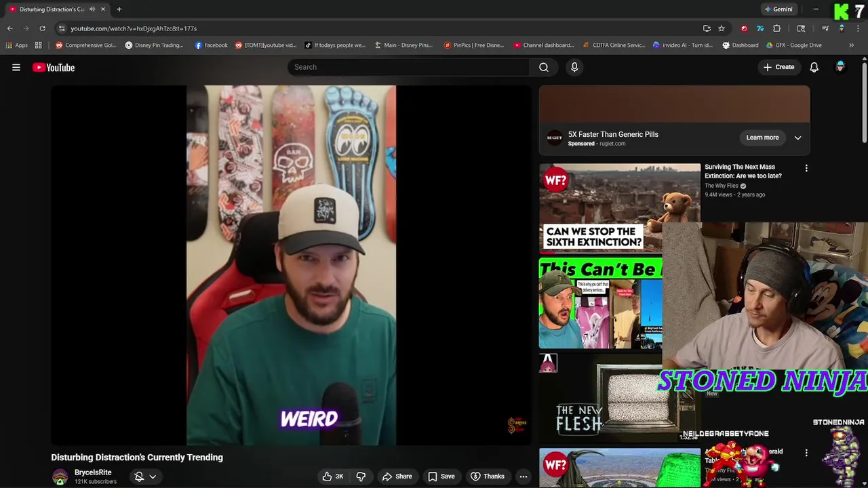Save the video to a playlist
This screenshot has height=488, width=868.
coord(441,476)
